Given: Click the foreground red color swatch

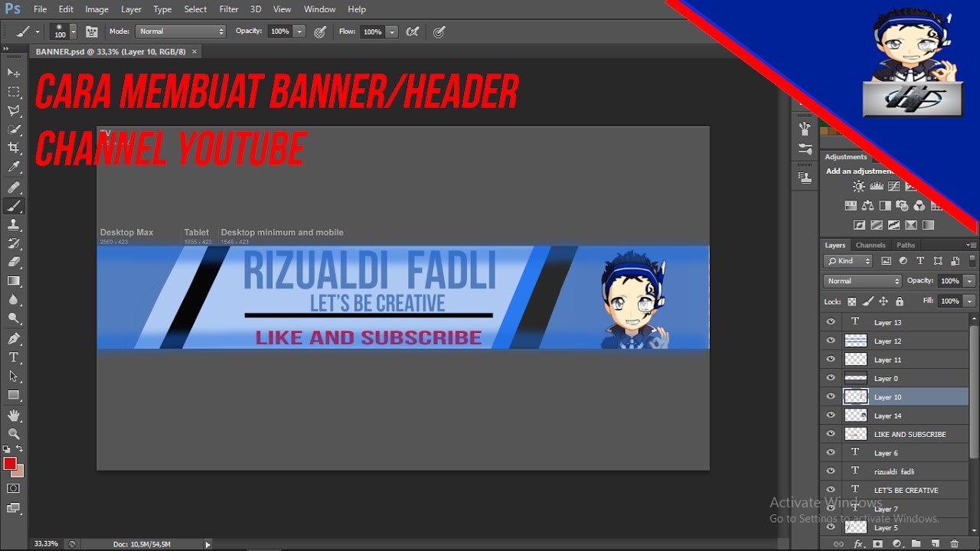Looking at the screenshot, I should 10,464.
